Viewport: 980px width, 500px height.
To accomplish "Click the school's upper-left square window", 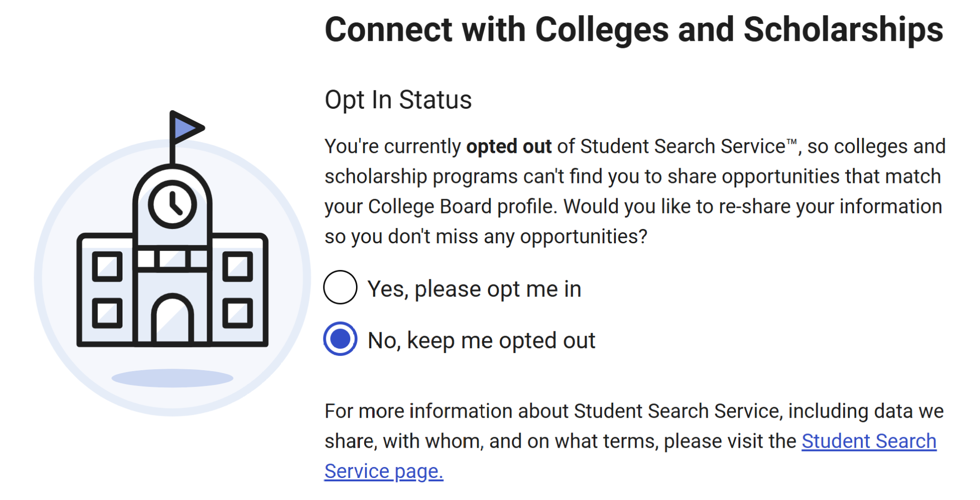I will click(107, 266).
